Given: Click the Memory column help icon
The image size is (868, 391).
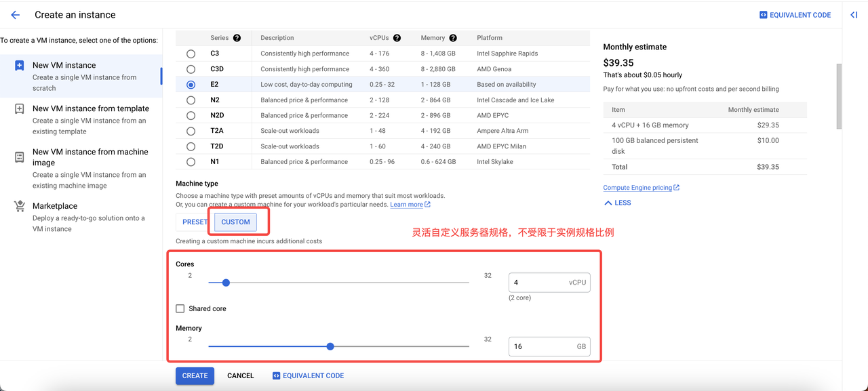Looking at the screenshot, I should (x=453, y=39).
